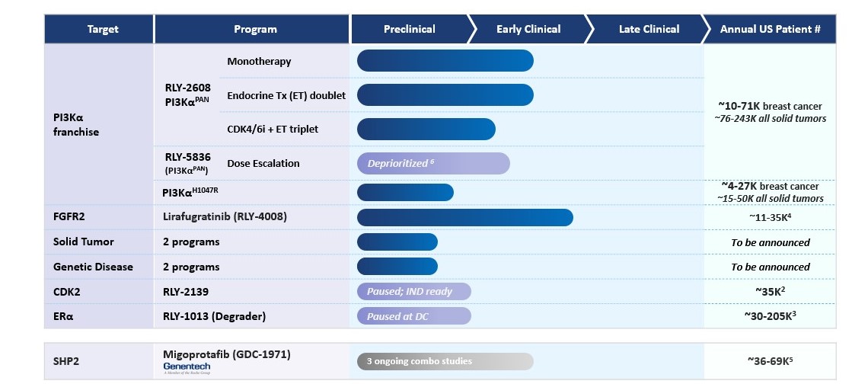The image size is (868, 384).
Task: Select the Early Clinical stage header
Action: pyautogui.click(x=528, y=30)
